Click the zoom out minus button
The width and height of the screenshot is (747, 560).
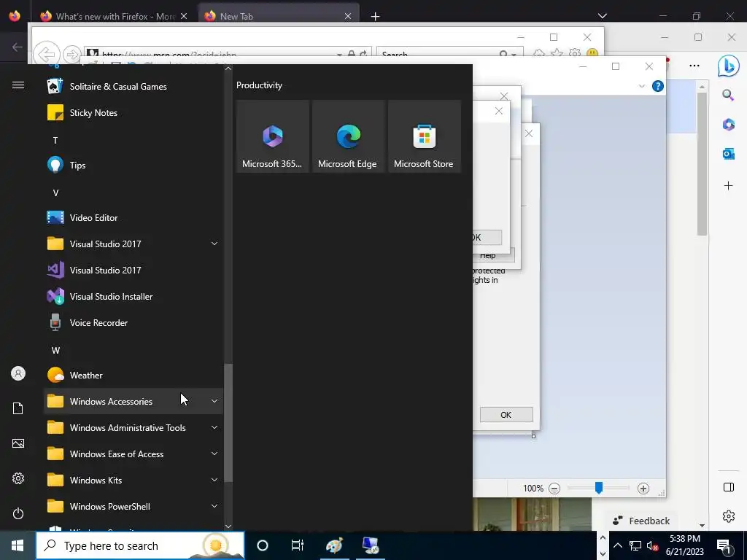click(554, 489)
